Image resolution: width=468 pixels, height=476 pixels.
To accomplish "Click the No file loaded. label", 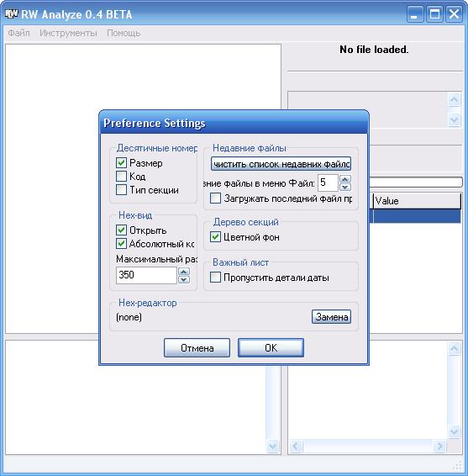I will click(374, 50).
